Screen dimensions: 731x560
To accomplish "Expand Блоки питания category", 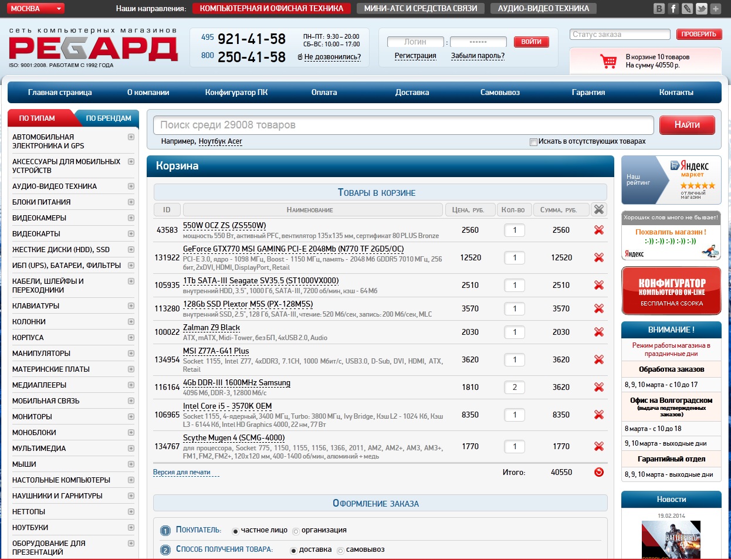I will point(131,202).
